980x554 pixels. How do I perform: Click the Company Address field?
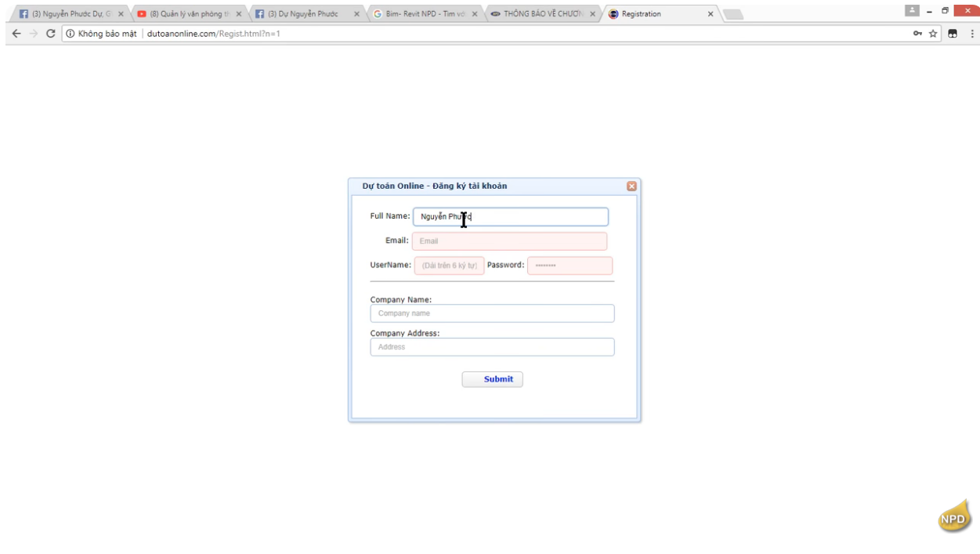tap(493, 347)
